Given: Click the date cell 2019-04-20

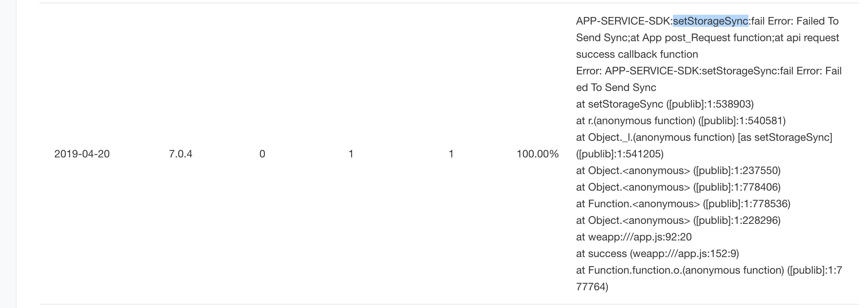Looking at the screenshot, I should coord(82,154).
